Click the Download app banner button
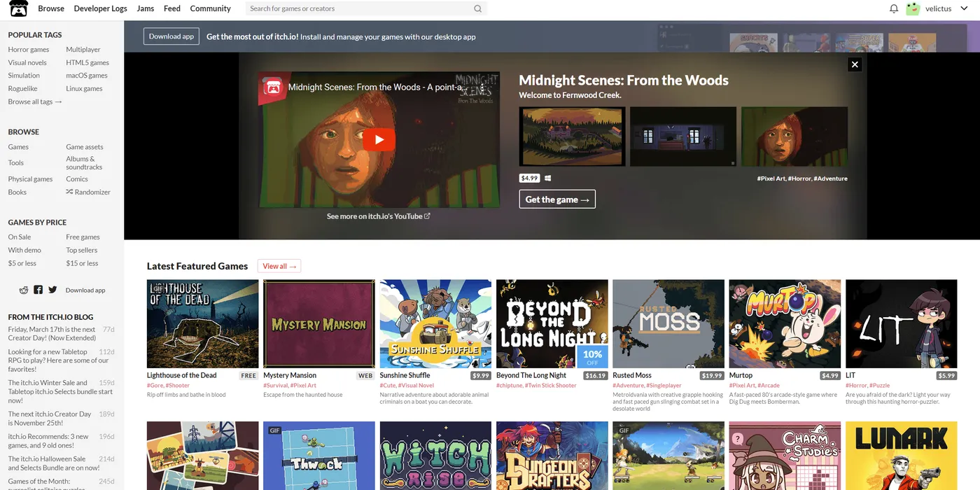The width and height of the screenshot is (980, 490). tap(171, 36)
